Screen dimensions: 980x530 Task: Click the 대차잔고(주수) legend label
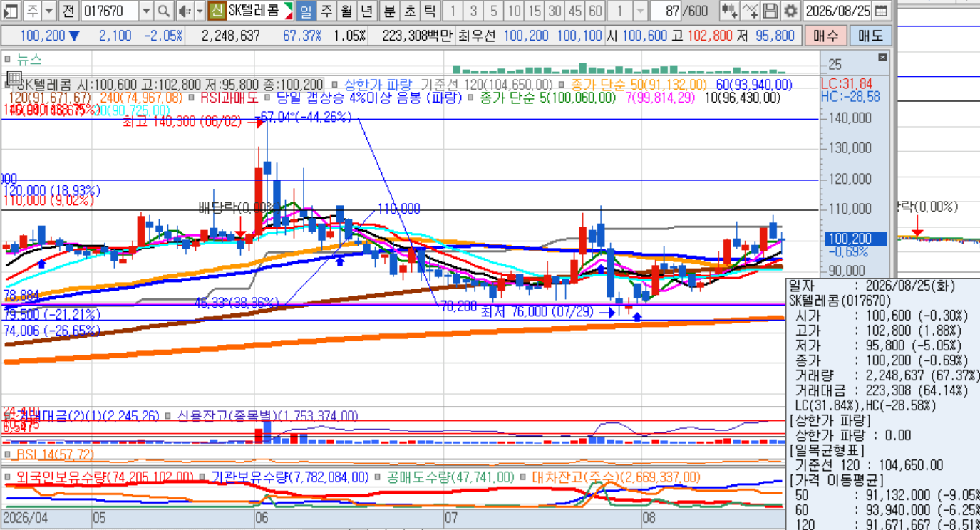616,477
